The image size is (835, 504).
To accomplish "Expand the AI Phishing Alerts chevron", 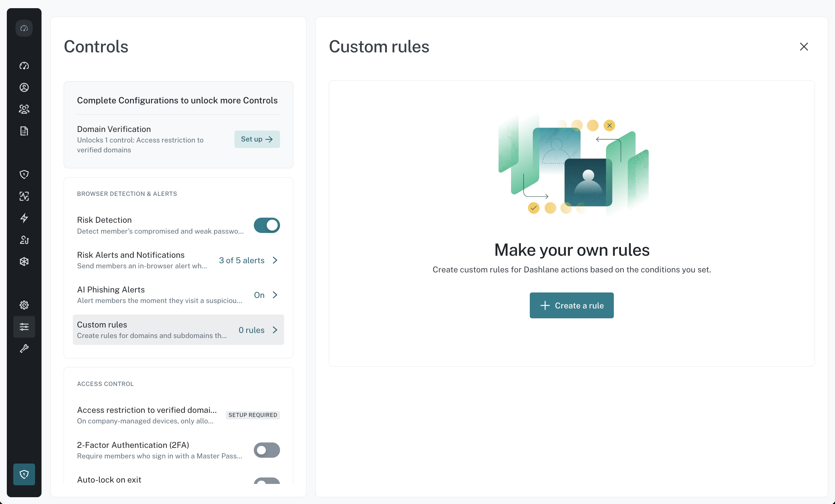I will tap(275, 295).
